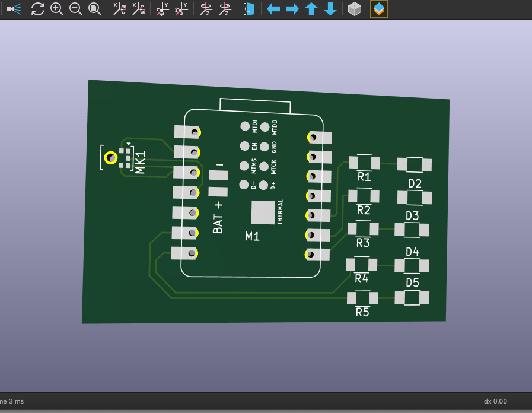Flip the board view
Image resolution: width=532 pixels, height=413 pixels.
[x=249, y=9]
